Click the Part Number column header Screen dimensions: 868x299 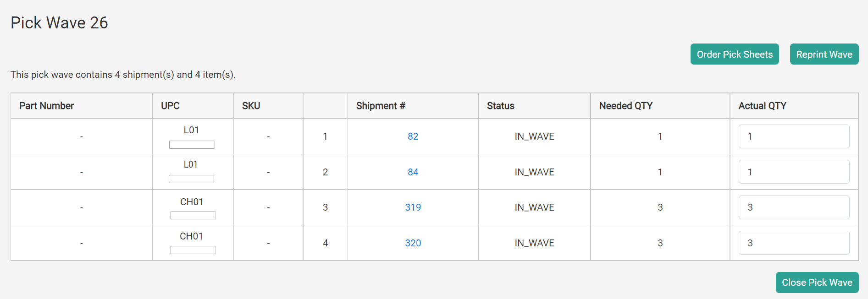point(46,106)
